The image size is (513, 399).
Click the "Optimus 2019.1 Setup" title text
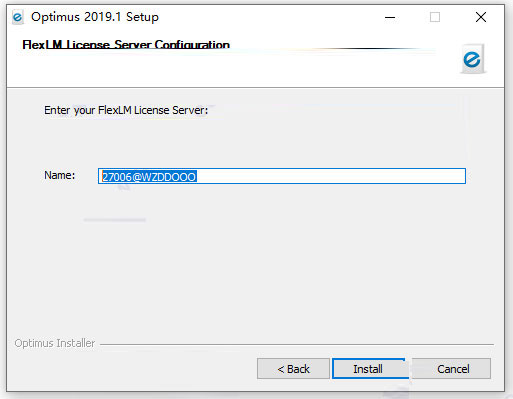[95, 17]
